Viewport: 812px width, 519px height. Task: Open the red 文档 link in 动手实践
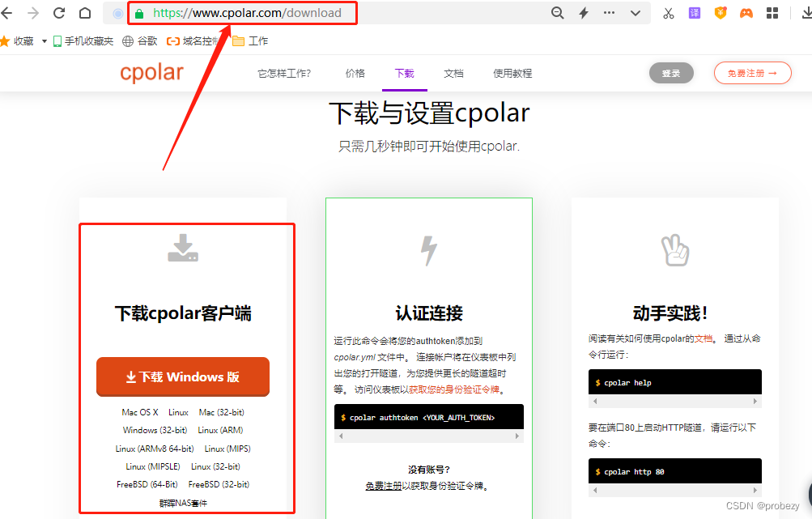tap(704, 338)
